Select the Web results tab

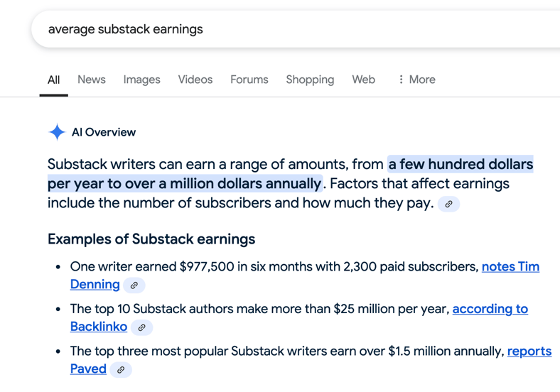click(x=364, y=80)
